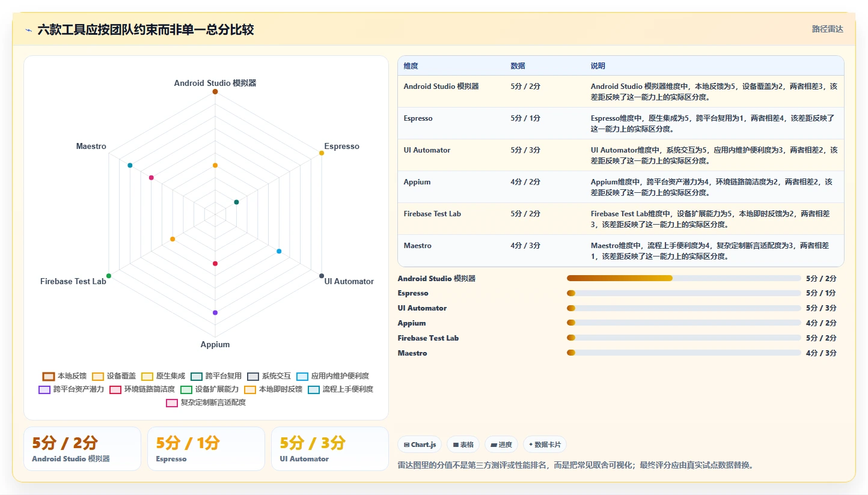Image resolution: width=868 pixels, height=495 pixels.
Task: Click the Firebase Test Lab label on the radar chart
Action: point(73,282)
